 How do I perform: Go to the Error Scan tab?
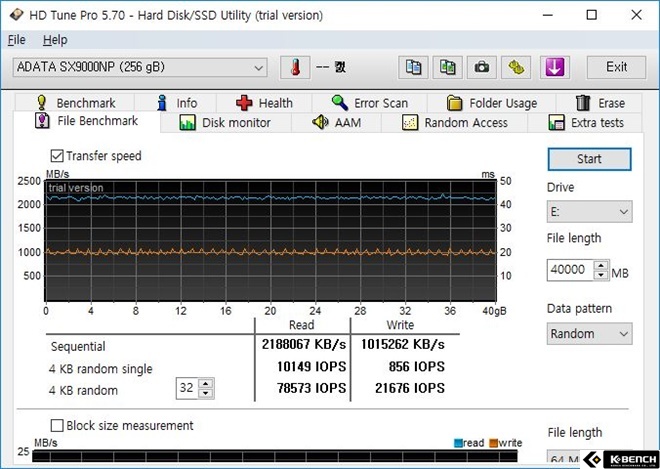click(370, 103)
